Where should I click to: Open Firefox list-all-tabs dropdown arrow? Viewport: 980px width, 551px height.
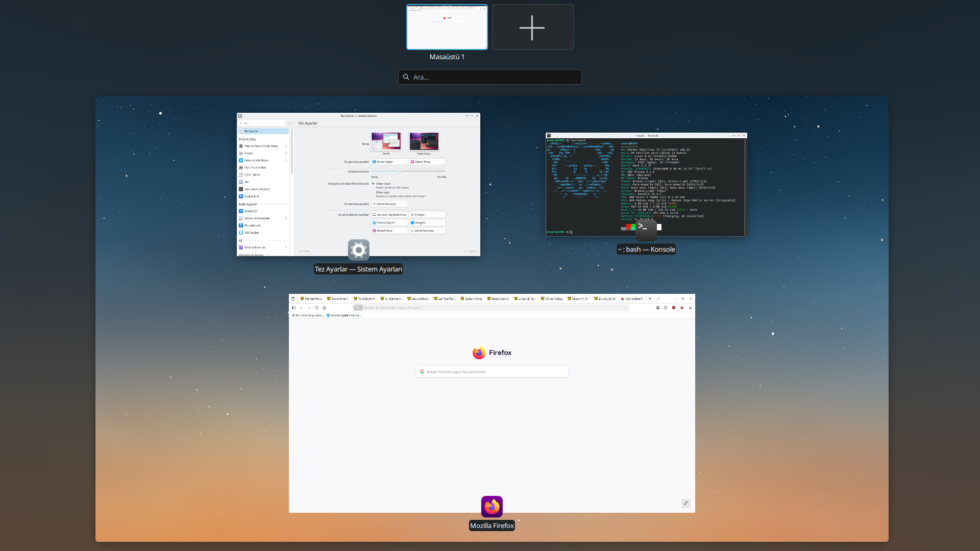[x=658, y=298]
